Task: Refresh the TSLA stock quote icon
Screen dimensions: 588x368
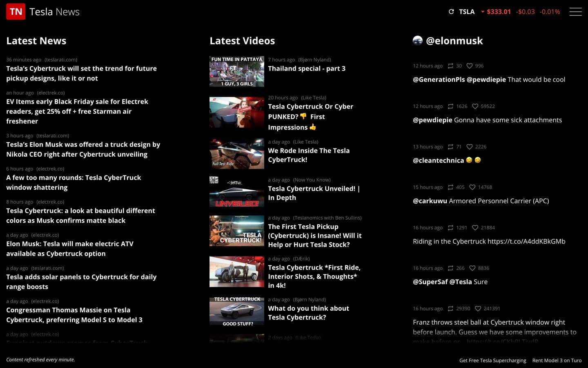Action: [451, 11]
